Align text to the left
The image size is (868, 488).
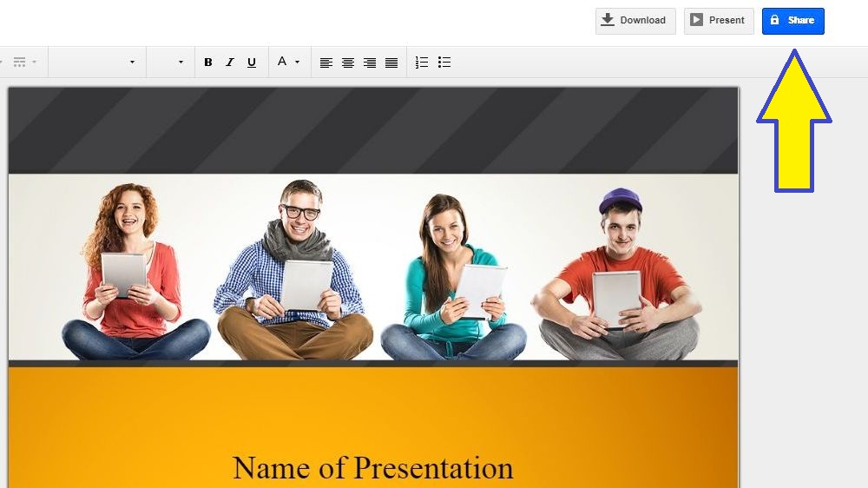coord(326,63)
